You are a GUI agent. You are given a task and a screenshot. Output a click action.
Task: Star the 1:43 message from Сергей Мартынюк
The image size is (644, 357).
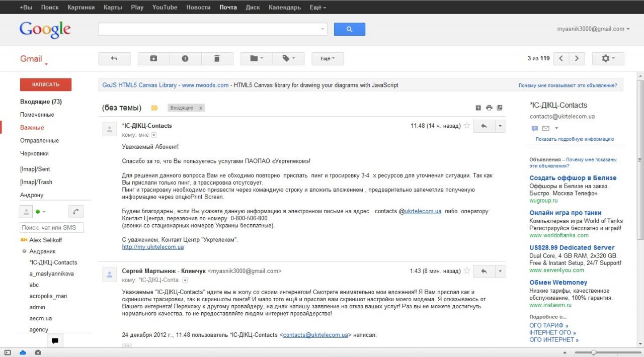click(x=467, y=271)
